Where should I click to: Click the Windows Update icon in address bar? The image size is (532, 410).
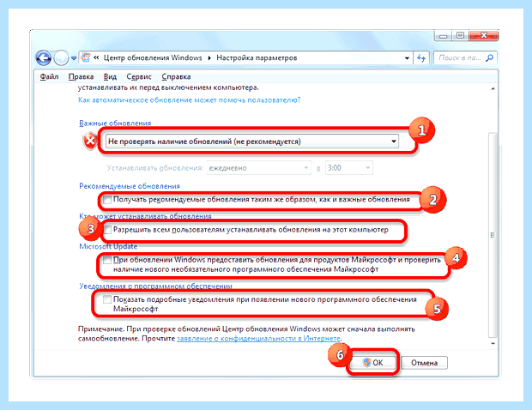tap(86, 57)
